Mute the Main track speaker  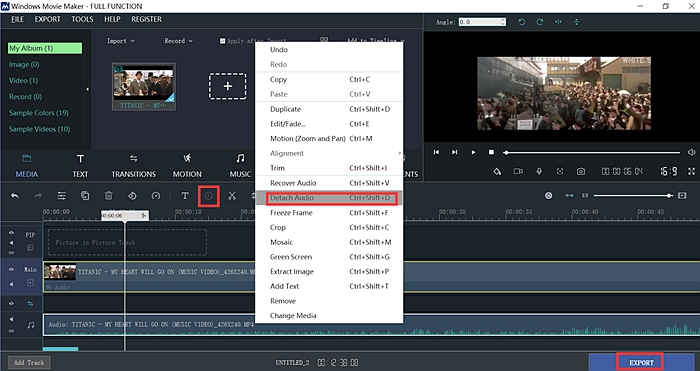pyautogui.click(x=11, y=284)
